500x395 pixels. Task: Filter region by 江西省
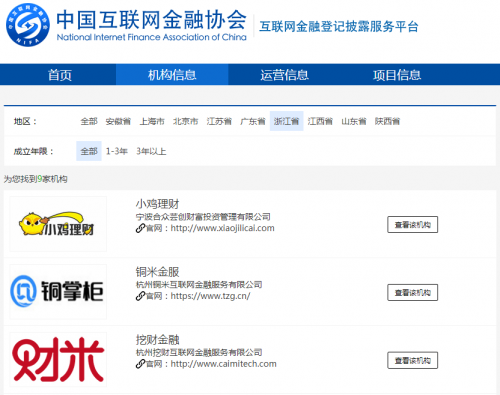click(320, 121)
